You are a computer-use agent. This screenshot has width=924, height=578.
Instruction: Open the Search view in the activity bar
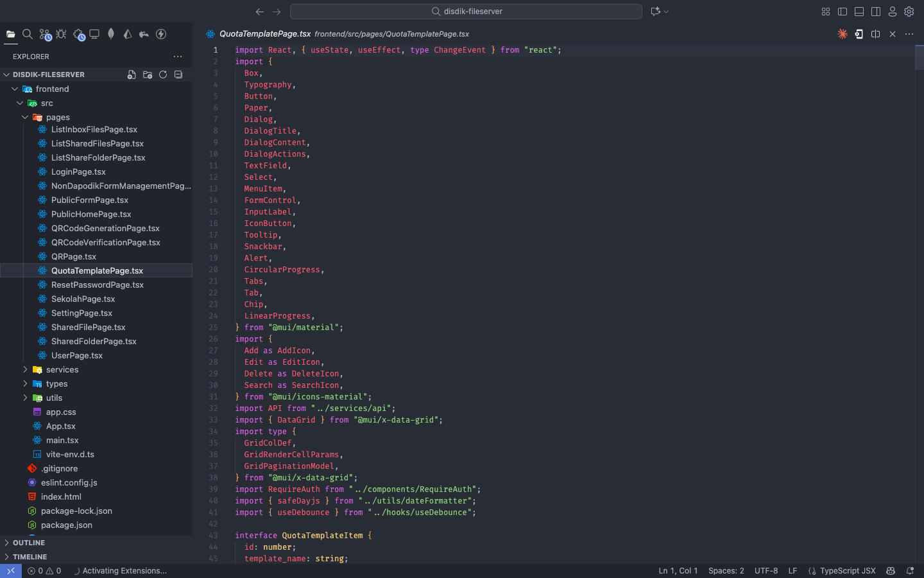click(x=28, y=34)
